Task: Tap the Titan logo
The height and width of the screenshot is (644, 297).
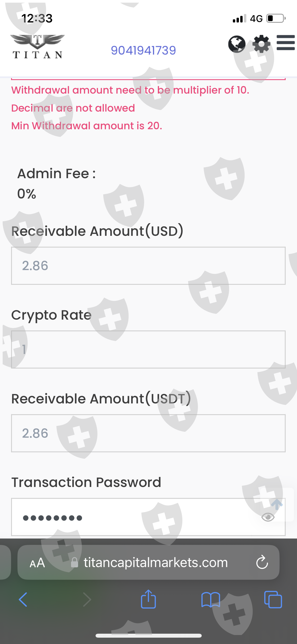Action: point(37,47)
